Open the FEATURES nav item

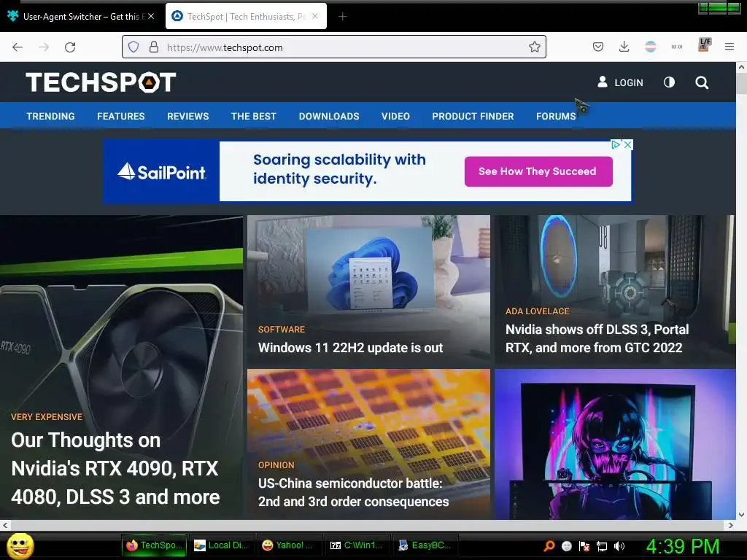(121, 116)
